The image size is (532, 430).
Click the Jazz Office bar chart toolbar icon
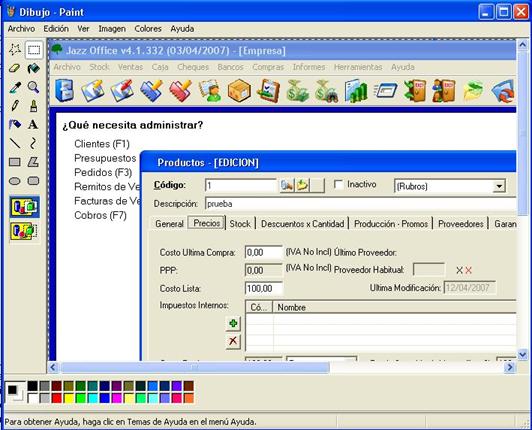click(356, 91)
